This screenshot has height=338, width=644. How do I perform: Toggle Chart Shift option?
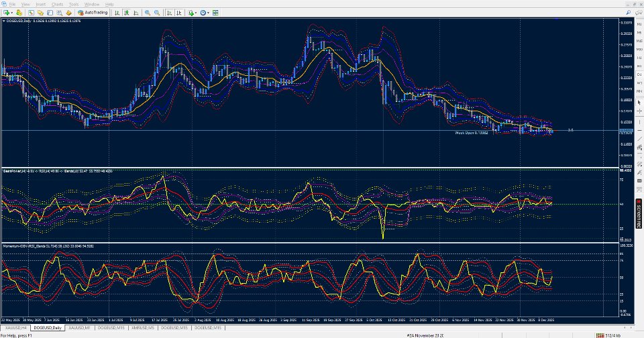(179, 13)
